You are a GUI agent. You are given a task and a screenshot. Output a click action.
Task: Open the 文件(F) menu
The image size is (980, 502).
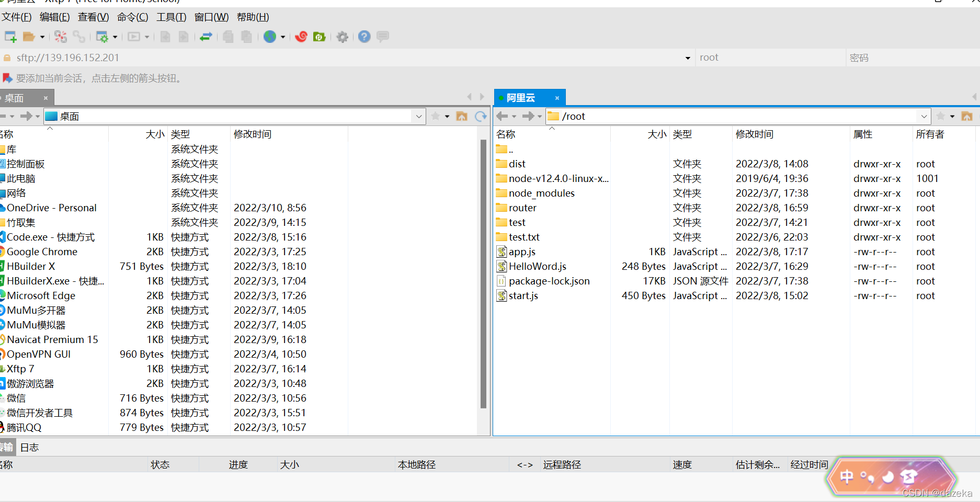(16, 17)
